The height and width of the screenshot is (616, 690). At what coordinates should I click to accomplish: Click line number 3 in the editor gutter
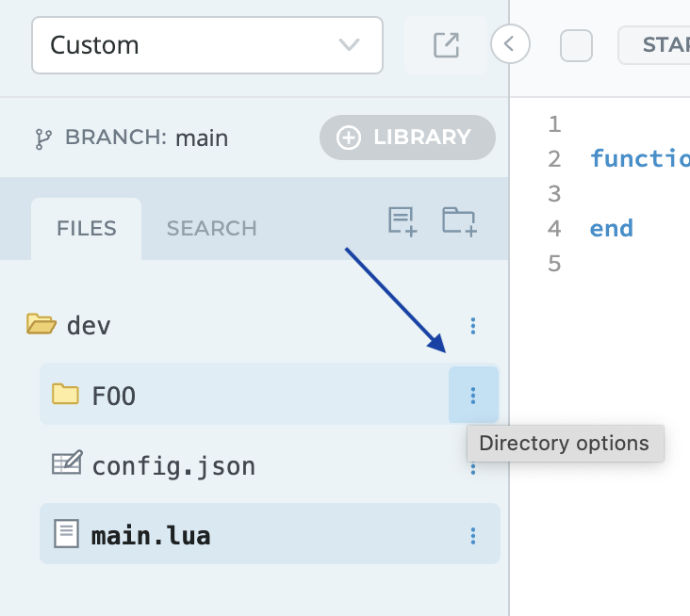[x=554, y=194]
